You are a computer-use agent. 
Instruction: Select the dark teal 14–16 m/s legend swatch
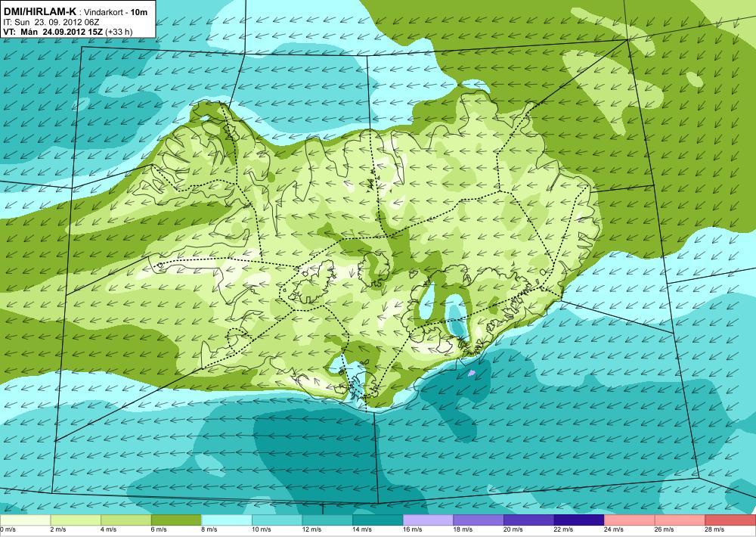[377, 520]
